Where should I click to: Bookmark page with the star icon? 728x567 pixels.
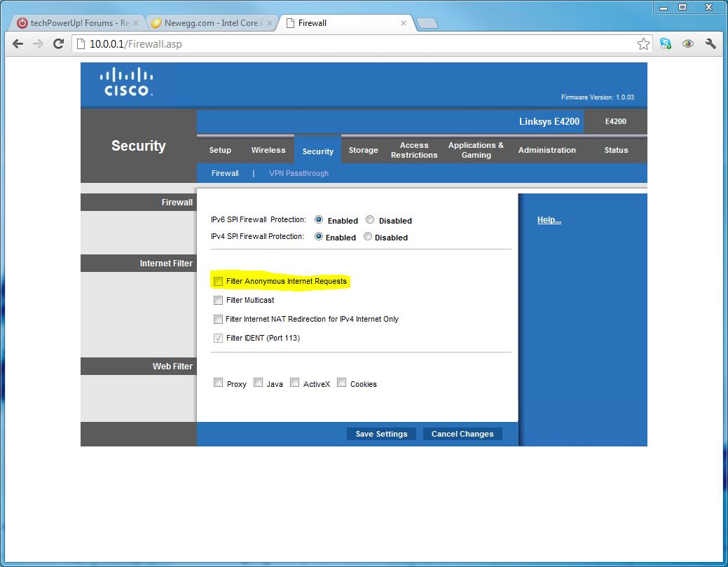tap(643, 44)
